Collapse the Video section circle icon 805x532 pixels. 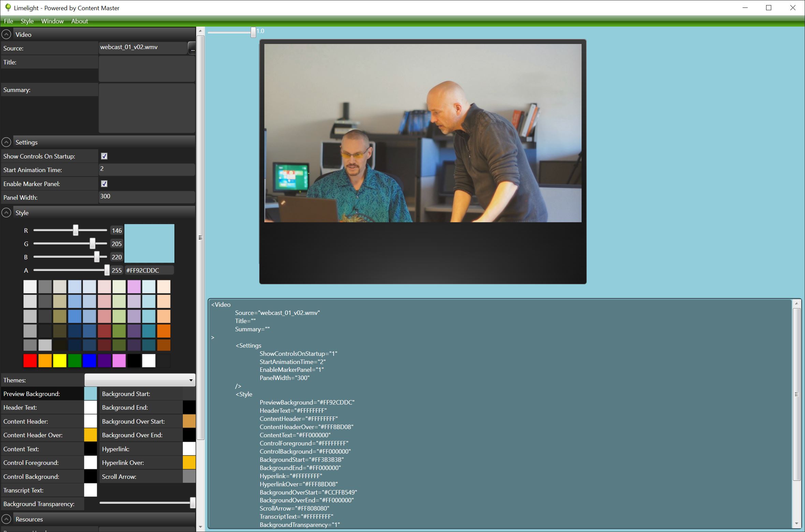point(6,34)
